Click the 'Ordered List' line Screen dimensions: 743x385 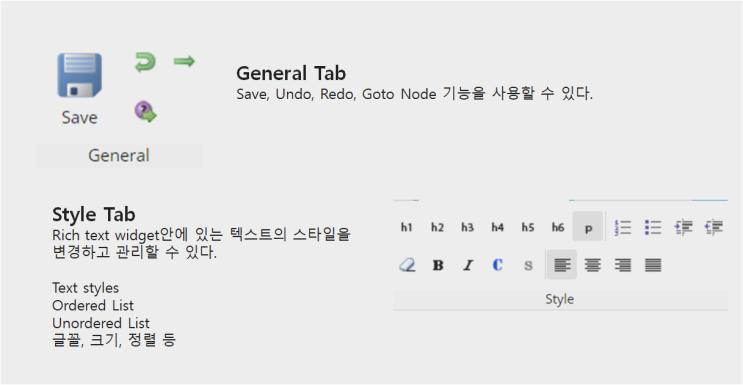[x=93, y=305]
